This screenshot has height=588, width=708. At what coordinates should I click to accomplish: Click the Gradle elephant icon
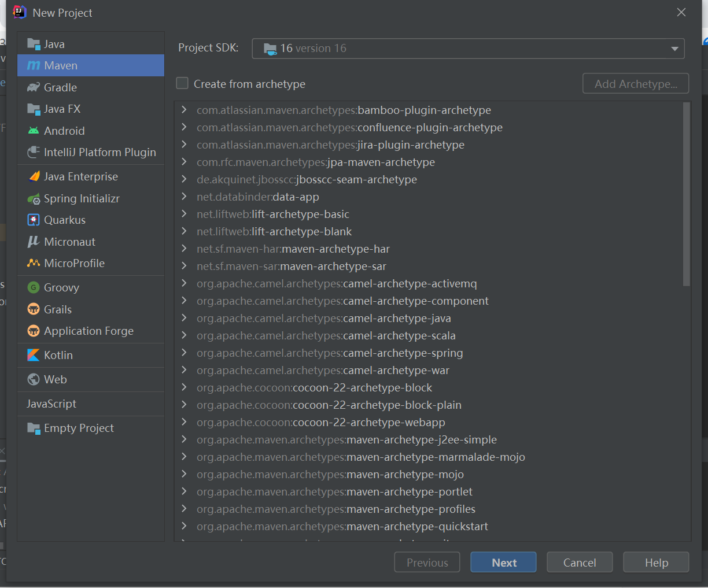(34, 87)
